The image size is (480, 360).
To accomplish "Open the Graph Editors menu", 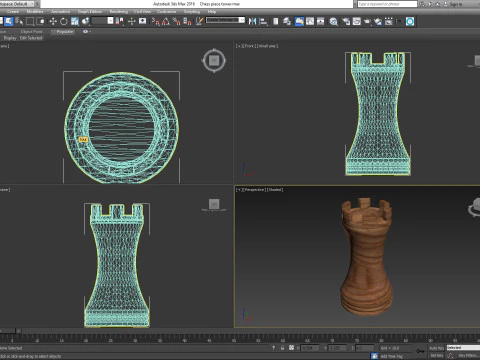I will pyautogui.click(x=90, y=12).
